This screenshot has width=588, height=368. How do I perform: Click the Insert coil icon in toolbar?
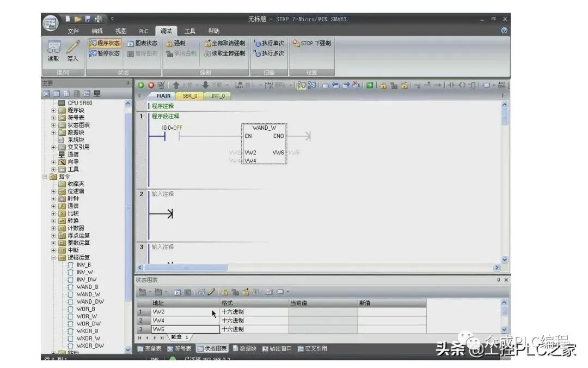462,85
